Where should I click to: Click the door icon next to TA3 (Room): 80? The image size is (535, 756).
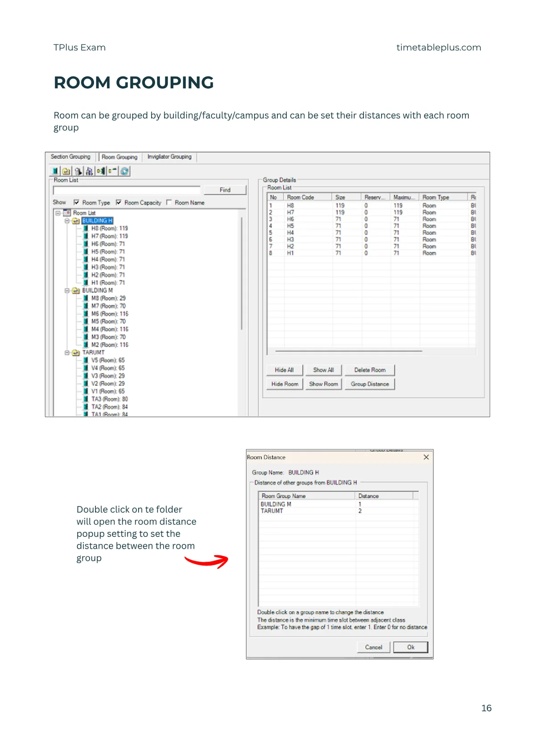pos(86,399)
